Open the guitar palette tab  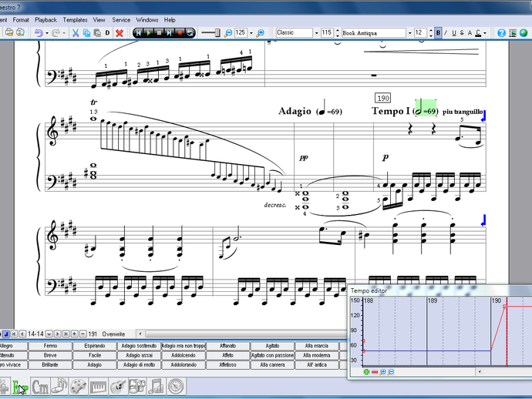(118, 387)
